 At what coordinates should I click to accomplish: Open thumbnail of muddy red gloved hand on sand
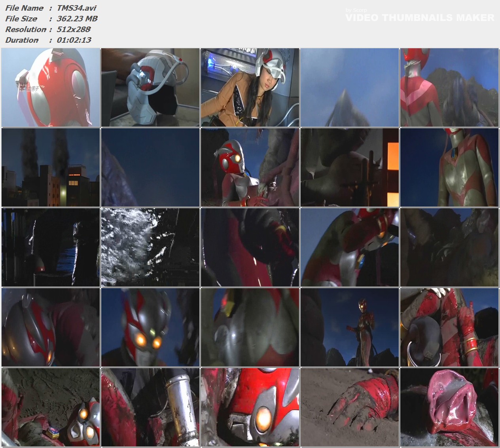point(350,407)
